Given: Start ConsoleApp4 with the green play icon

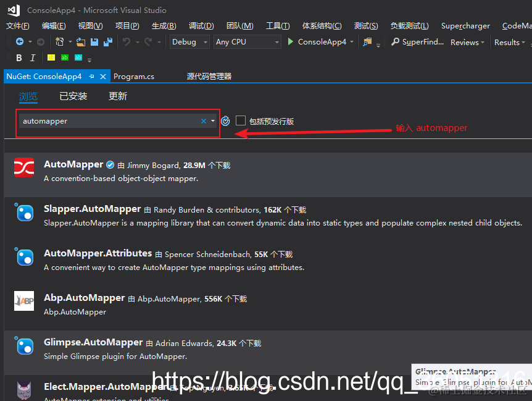Looking at the screenshot, I should click(x=291, y=42).
